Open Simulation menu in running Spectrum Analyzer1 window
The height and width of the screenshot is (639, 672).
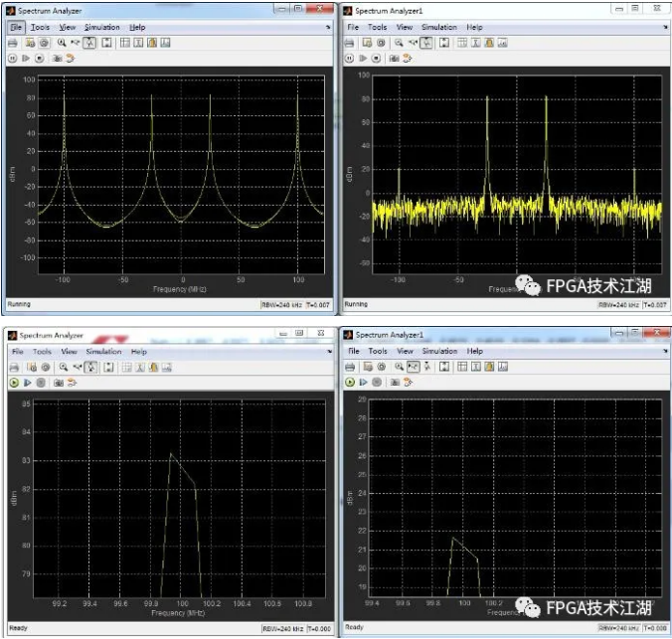pos(438,28)
